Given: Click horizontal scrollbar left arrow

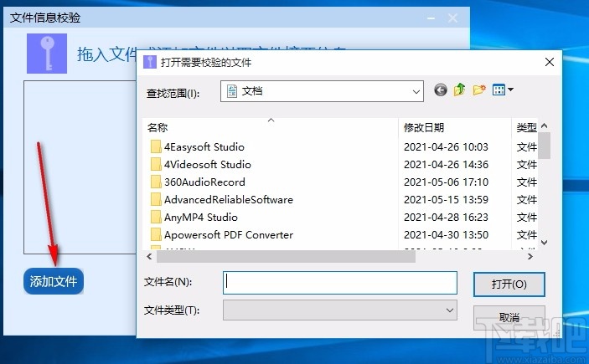Looking at the screenshot, I should click(x=149, y=257).
